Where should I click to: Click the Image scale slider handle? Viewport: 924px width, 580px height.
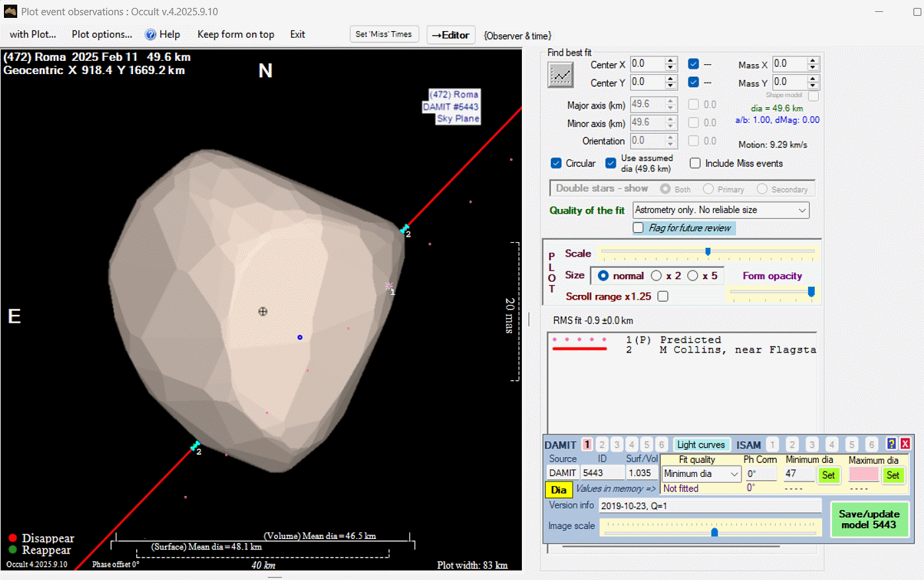point(714,532)
